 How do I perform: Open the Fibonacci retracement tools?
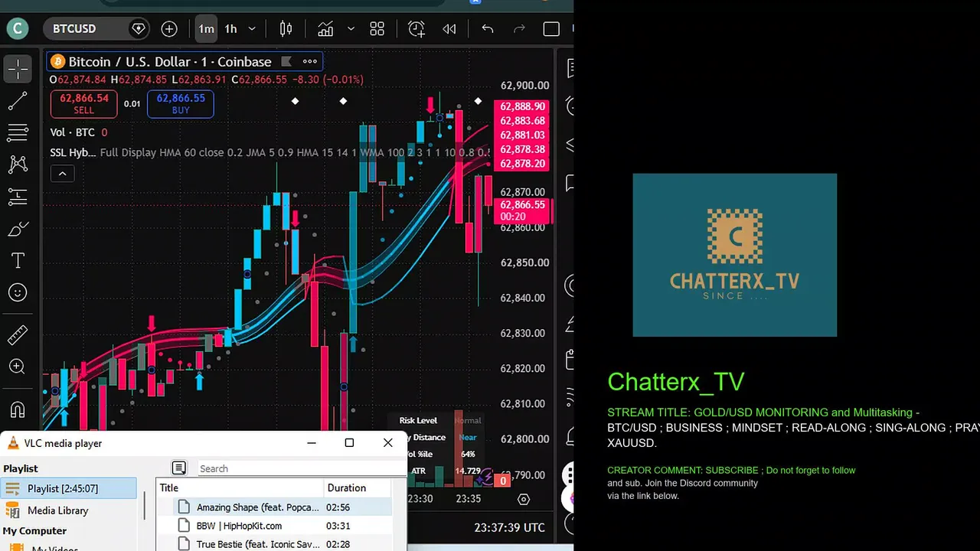[18, 132]
